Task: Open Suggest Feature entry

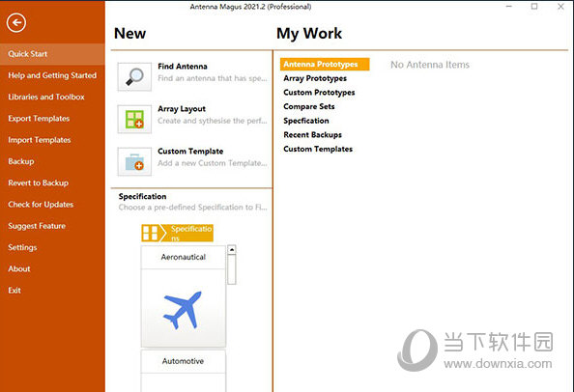Action: [x=52, y=226]
